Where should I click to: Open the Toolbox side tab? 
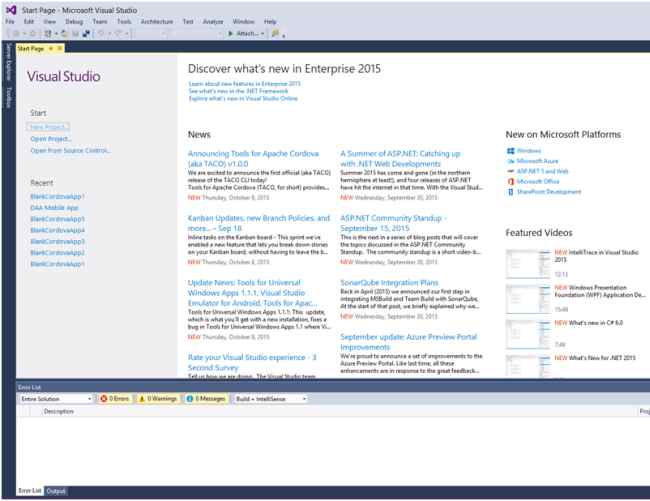[8, 97]
